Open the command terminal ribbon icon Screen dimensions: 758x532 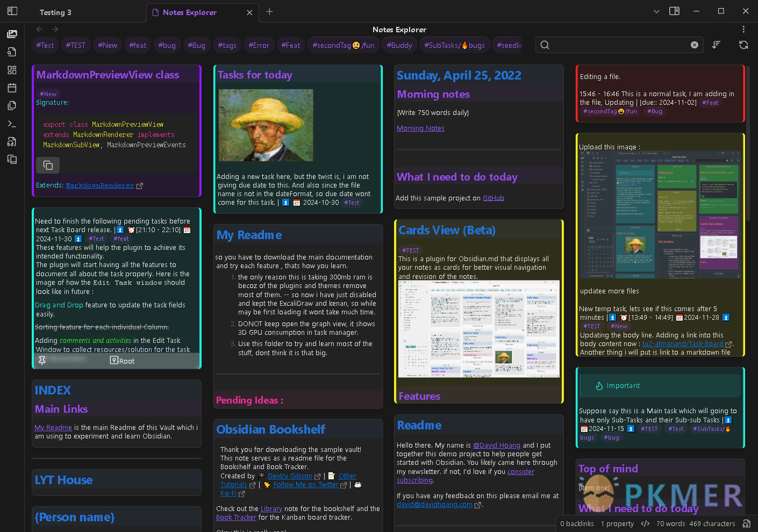tap(12, 124)
